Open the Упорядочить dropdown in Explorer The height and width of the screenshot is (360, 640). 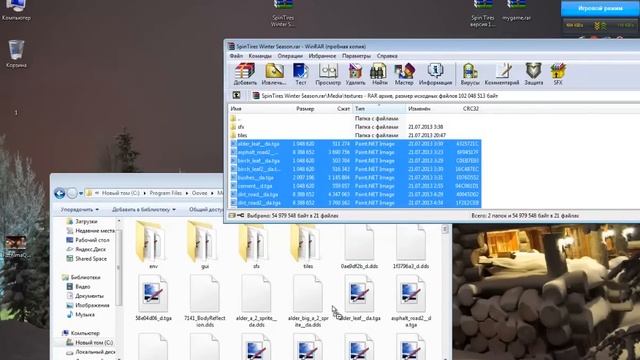[80, 209]
